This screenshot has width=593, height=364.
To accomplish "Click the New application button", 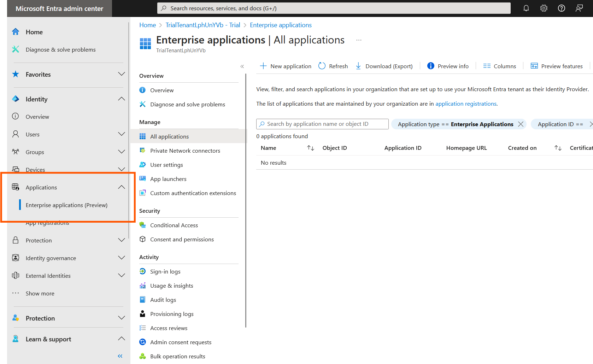I will click(286, 66).
